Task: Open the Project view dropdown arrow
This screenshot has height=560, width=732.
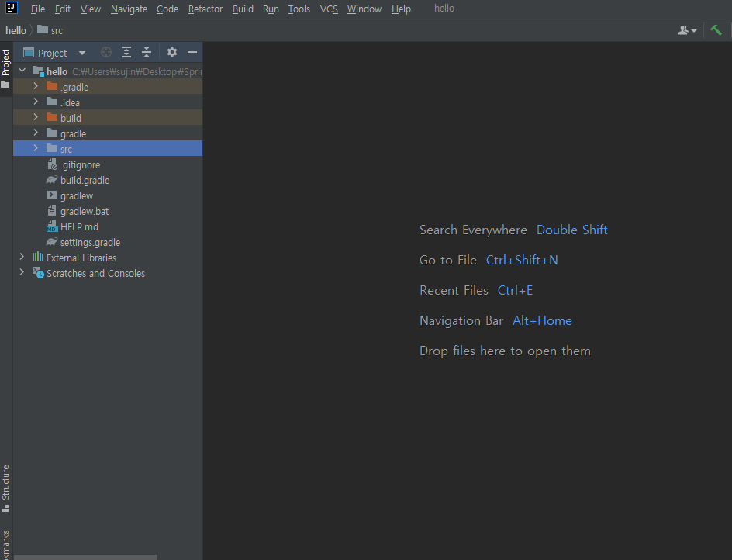Action: click(82, 53)
